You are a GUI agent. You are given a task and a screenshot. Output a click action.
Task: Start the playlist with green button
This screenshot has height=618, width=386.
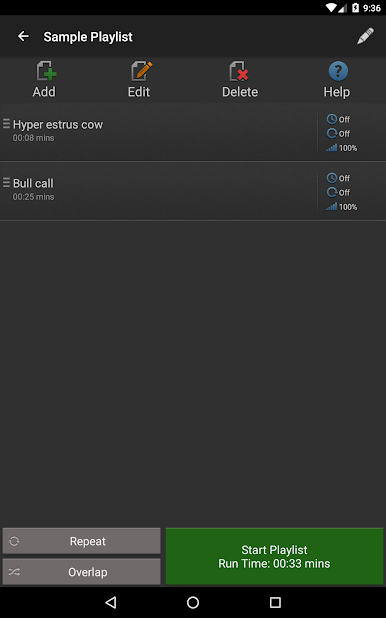(x=274, y=556)
